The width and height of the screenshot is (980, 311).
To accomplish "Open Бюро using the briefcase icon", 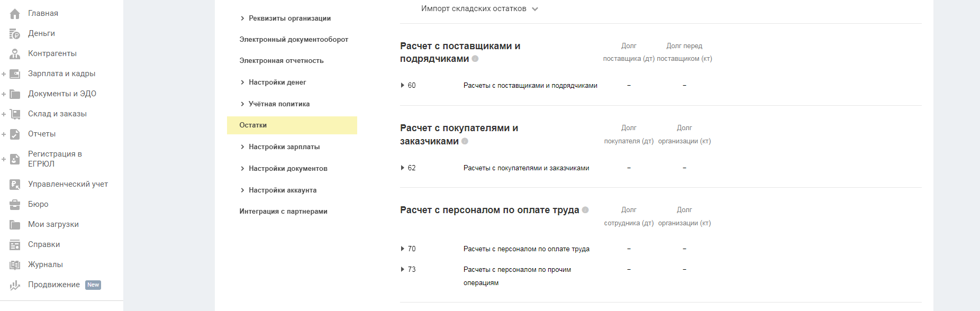I will click(15, 205).
